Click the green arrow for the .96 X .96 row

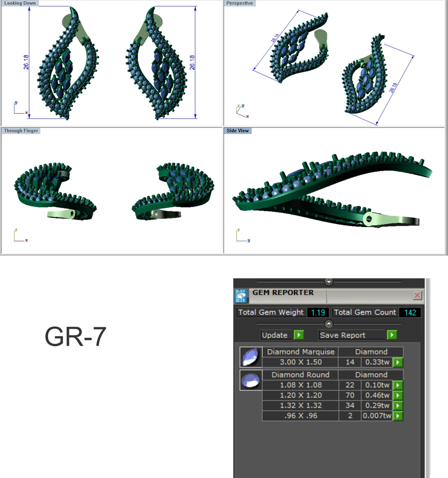398,416
